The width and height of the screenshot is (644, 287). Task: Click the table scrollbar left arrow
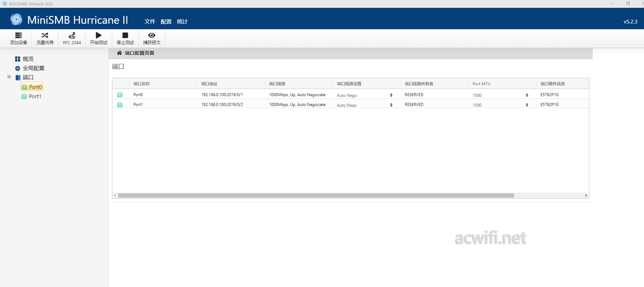point(115,196)
